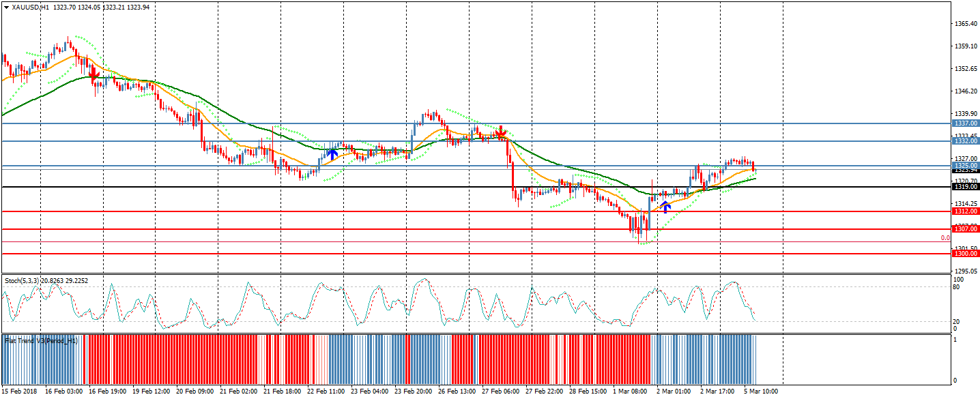Select the 1337.00 blue price label
The height and width of the screenshot is (399, 980).
click(966, 123)
